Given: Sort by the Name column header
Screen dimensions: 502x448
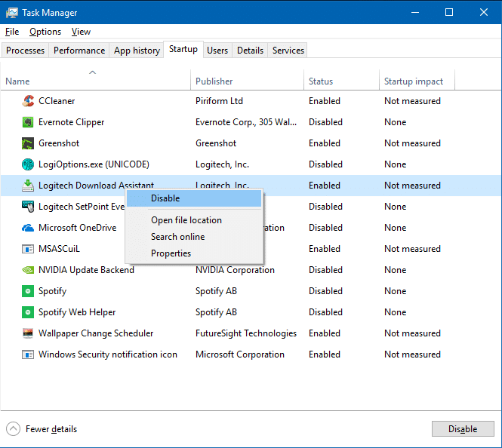Looking at the screenshot, I should 95,81.
